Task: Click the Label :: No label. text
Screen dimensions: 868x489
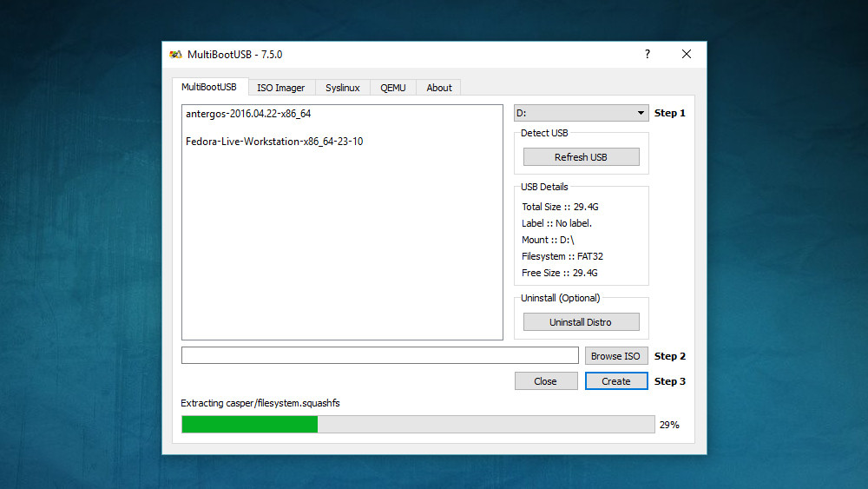Action: (x=557, y=223)
